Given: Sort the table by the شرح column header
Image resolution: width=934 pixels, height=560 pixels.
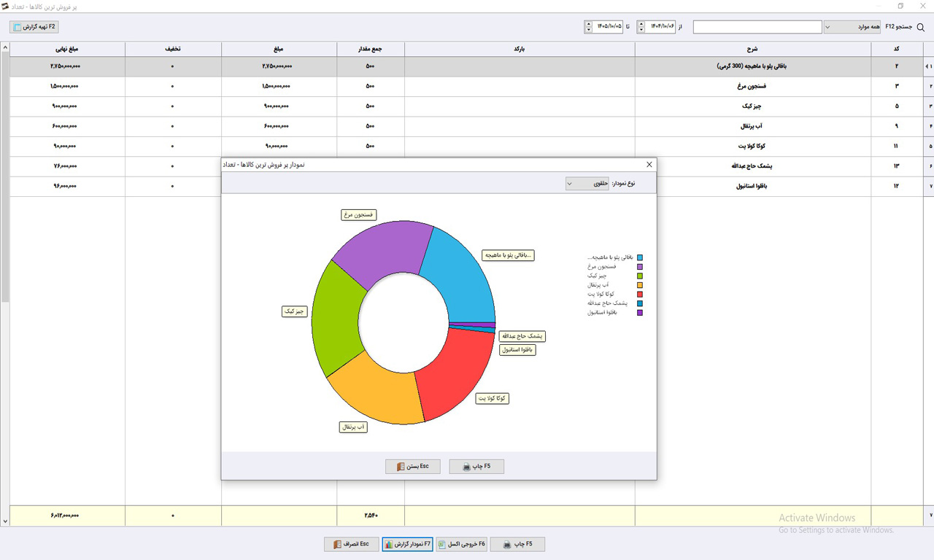Looking at the screenshot, I should pos(753,50).
